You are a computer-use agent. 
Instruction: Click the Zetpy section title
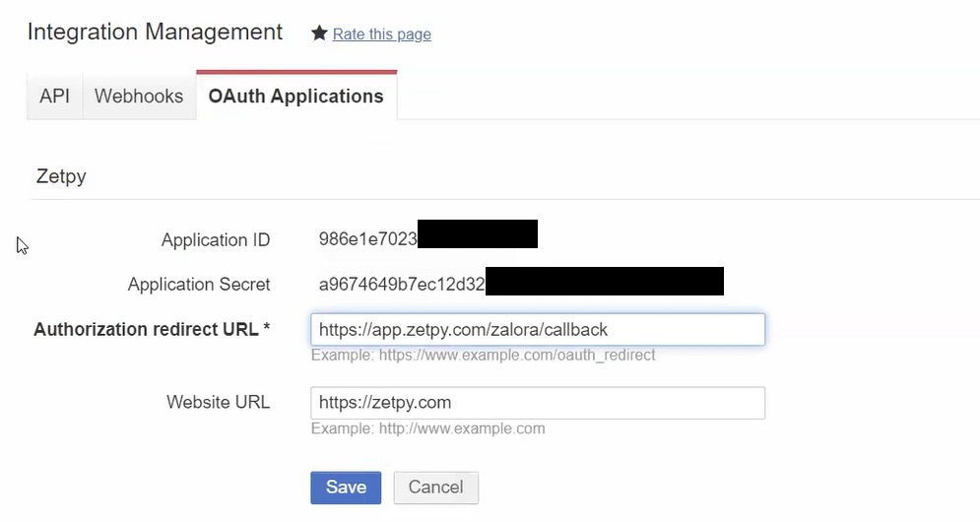point(61,177)
